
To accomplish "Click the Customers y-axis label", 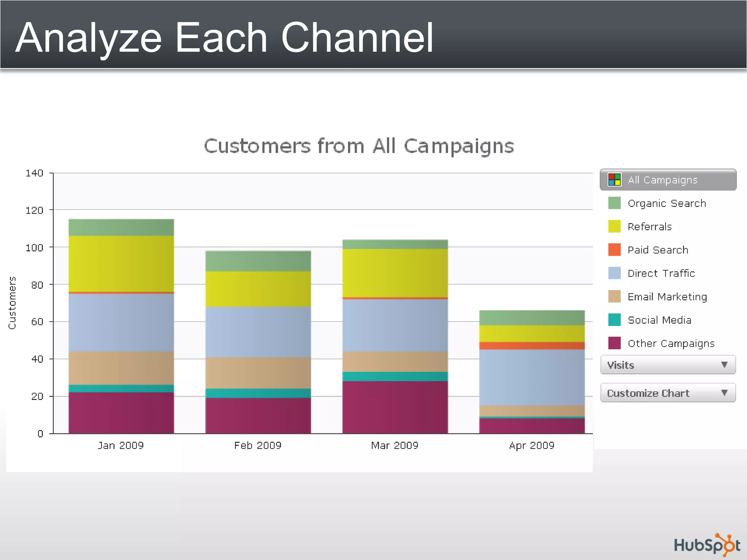I will [12, 303].
